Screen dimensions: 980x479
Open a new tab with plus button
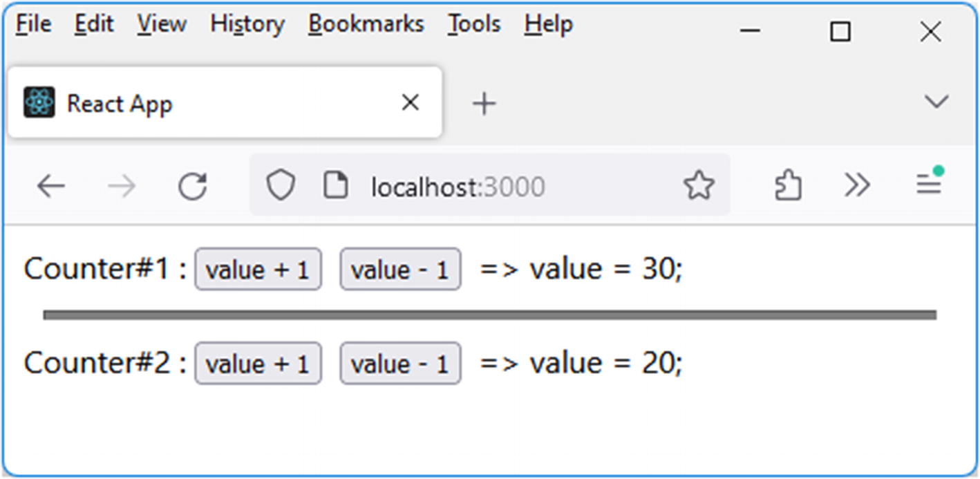point(484,104)
